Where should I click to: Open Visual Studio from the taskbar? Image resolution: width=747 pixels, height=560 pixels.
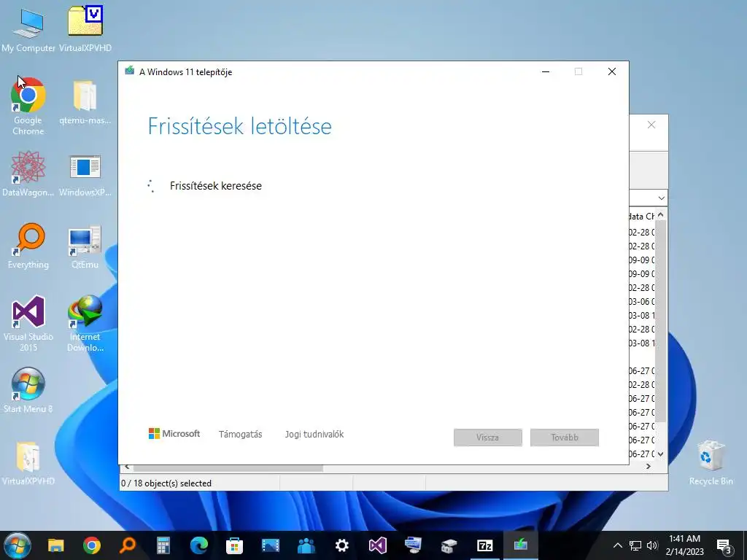pyautogui.click(x=377, y=545)
